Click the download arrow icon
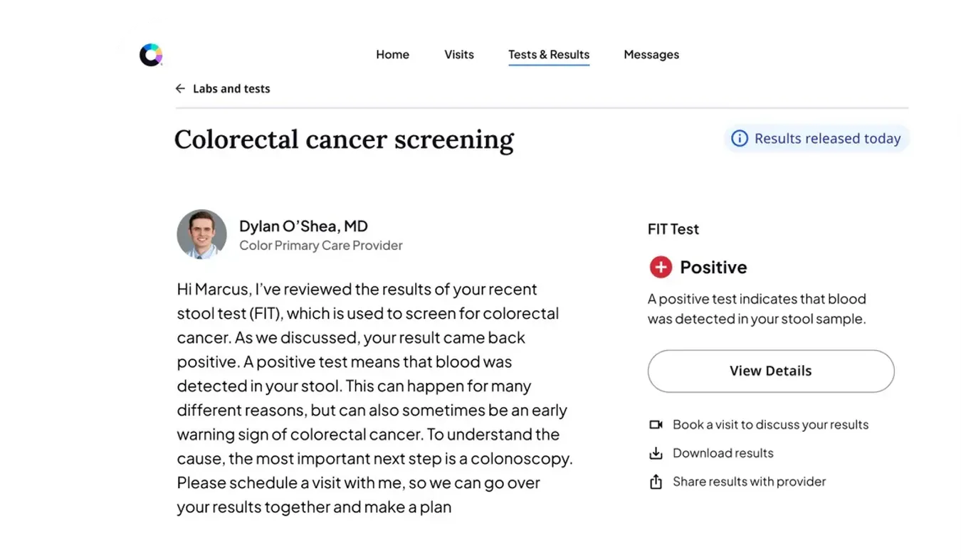961x560 pixels. pos(656,453)
